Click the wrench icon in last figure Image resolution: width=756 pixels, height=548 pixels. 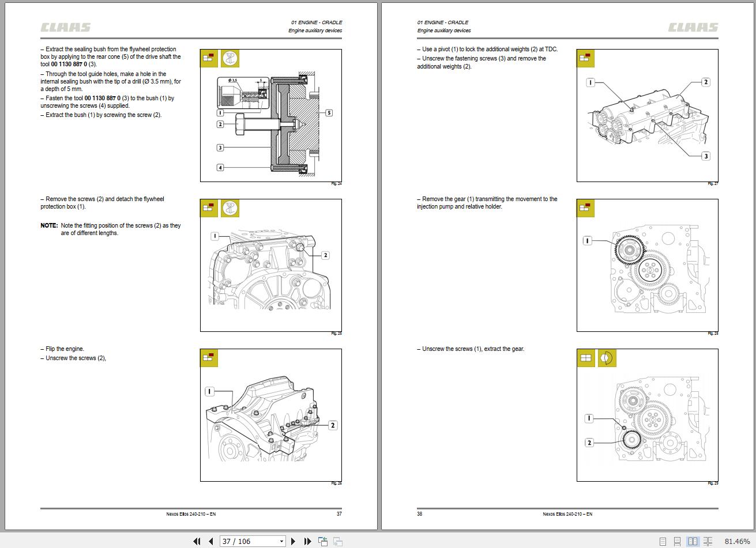tap(607, 358)
